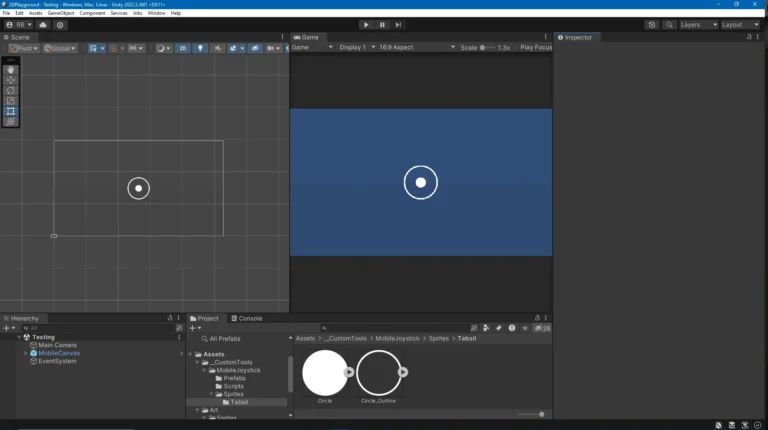This screenshot has width=768, height=430.
Task: Open Undo History icon
Action: (651, 25)
